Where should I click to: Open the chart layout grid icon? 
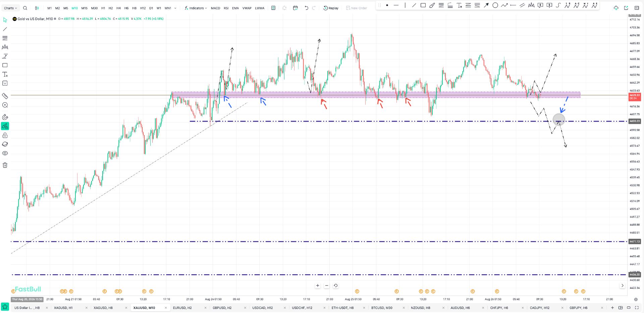point(621,308)
